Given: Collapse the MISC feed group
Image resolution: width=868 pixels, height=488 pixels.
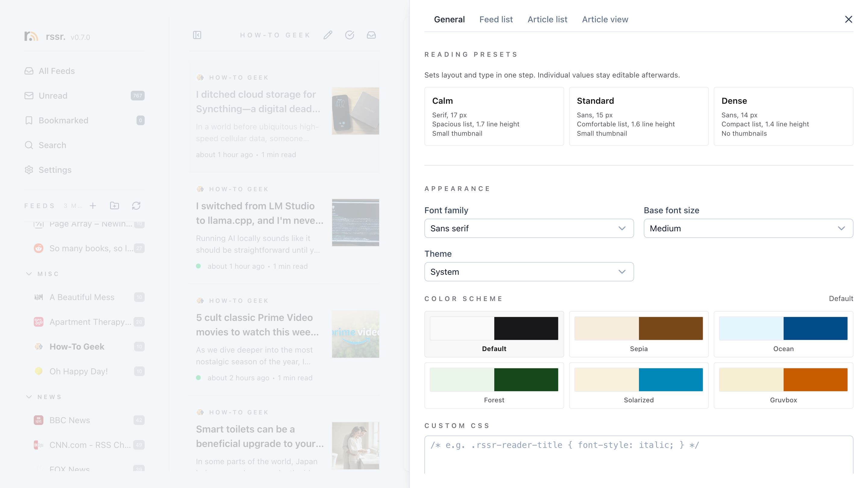Looking at the screenshot, I should [x=29, y=274].
